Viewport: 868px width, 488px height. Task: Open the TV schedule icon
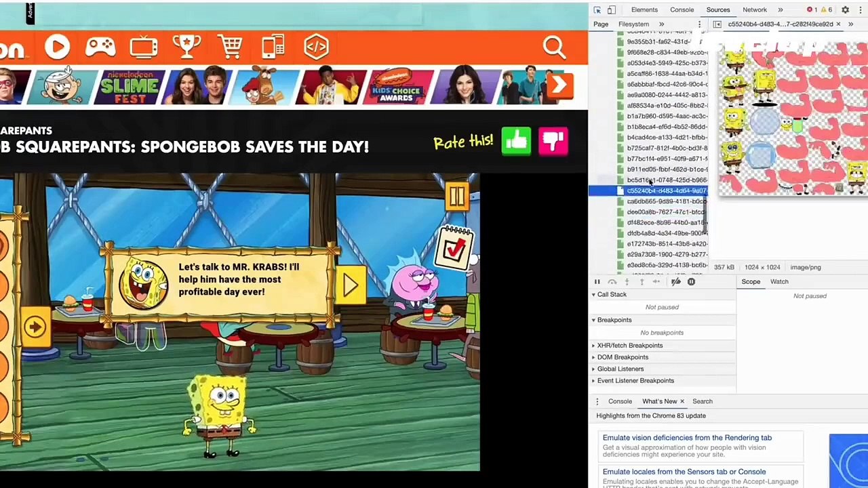[x=144, y=47]
